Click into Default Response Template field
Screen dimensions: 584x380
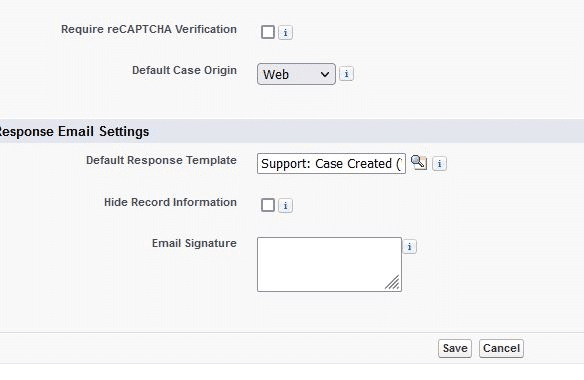[x=331, y=163]
